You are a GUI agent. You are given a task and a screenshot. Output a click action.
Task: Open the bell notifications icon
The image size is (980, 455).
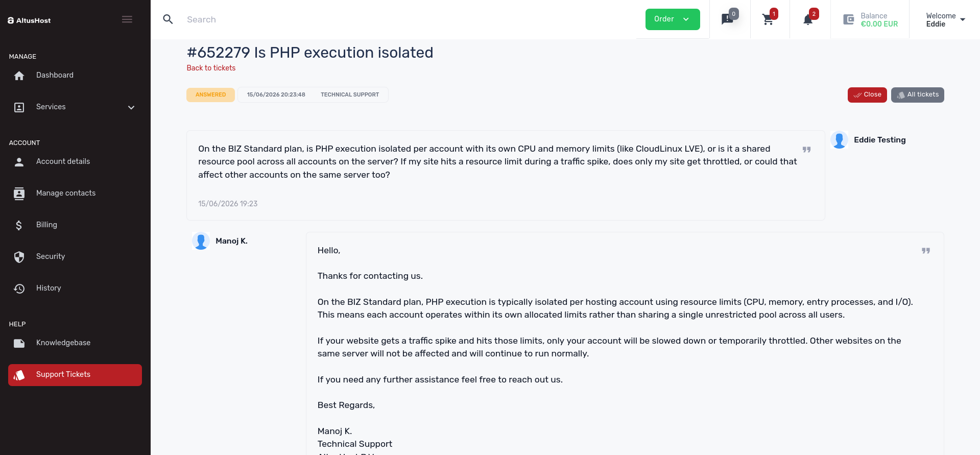pos(808,20)
